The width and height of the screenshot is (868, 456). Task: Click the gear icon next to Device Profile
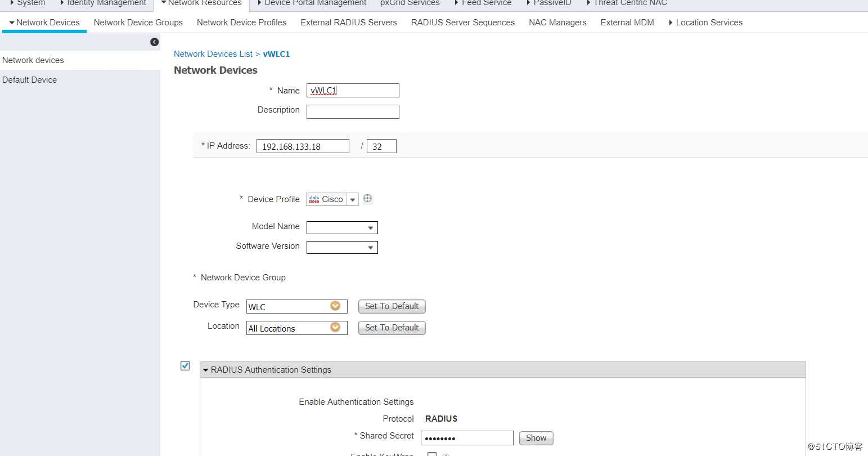point(367,198)
